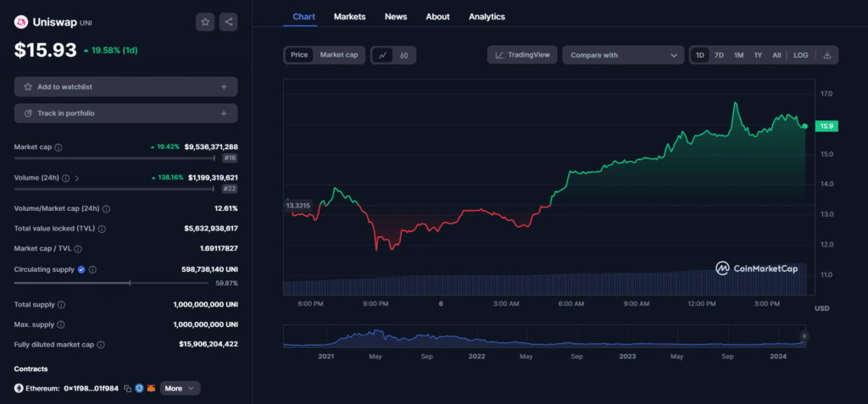868x404 pixels.
Task: Show Market cap info tooltip icon
Action: pyautogui.click(x=58, y=147)
